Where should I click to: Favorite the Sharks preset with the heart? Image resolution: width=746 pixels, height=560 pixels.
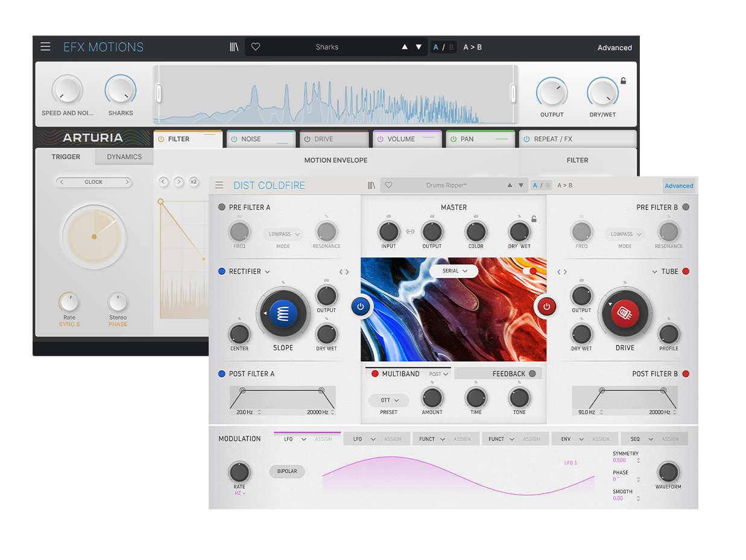tap(256, 47)
